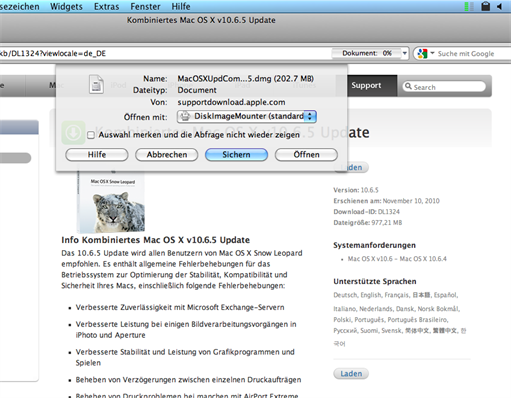Open the 'Öffnen mit' DiskImageMounter dropdown
This screenshot has height=398, width=511.
[247, 116]
